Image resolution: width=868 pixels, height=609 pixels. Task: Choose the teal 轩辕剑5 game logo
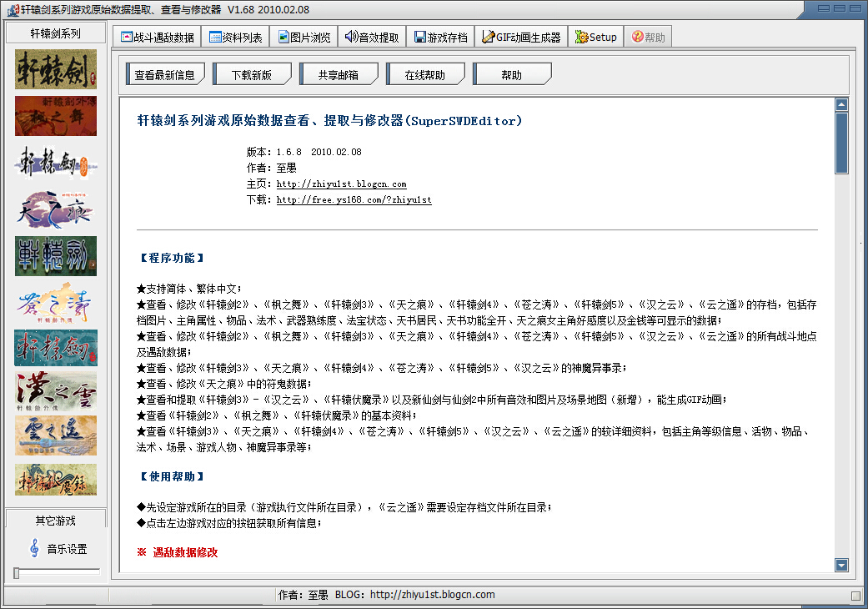tap(56, 348)
